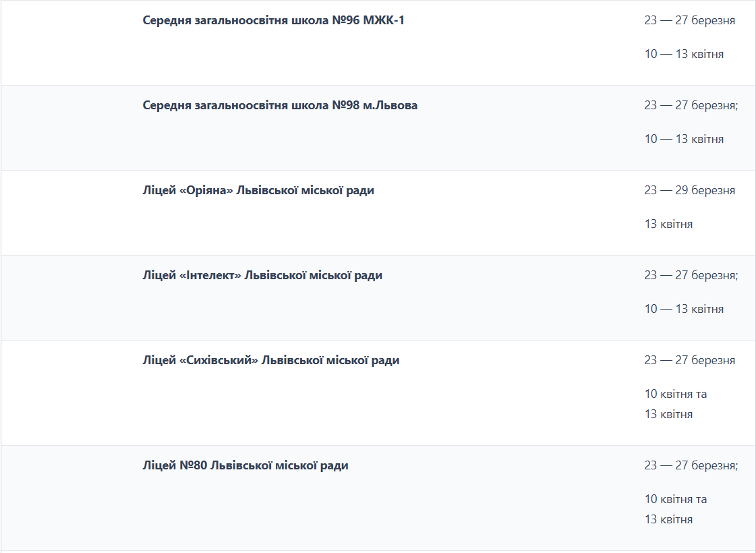
Task: Select "10 — 13 квітня" for Ліцей «Інтелект»
Action: pyautogui.click(x=684, y=309)
